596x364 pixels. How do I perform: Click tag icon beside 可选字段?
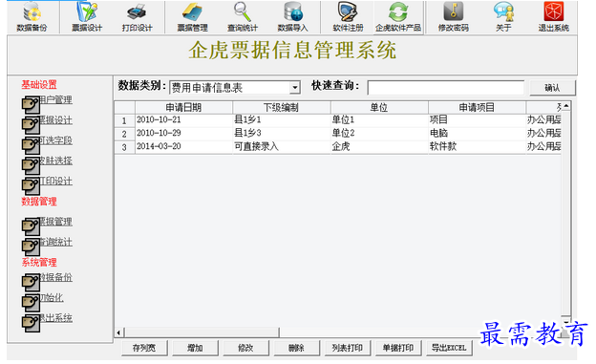coord(31,145)
